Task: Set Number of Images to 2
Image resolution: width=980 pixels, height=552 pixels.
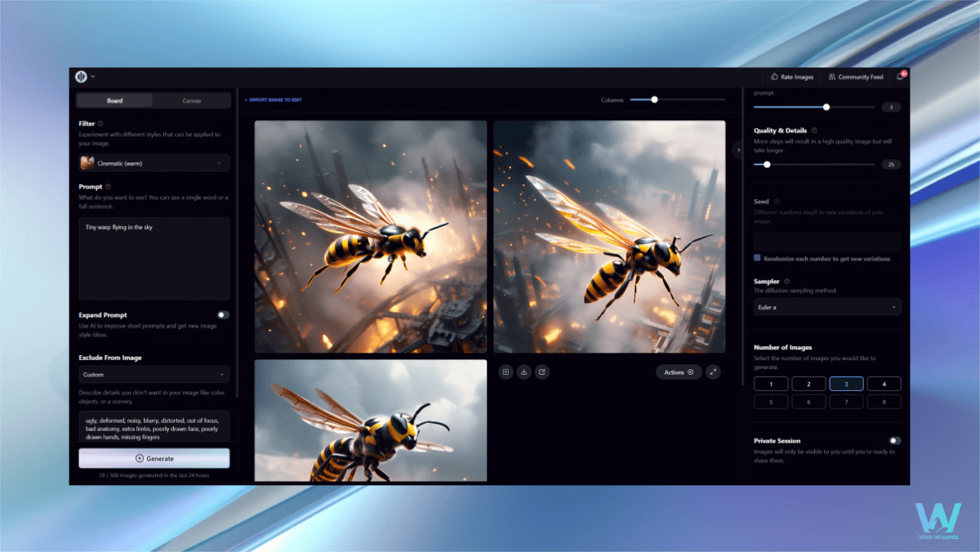Action: (x=808, y=384)
